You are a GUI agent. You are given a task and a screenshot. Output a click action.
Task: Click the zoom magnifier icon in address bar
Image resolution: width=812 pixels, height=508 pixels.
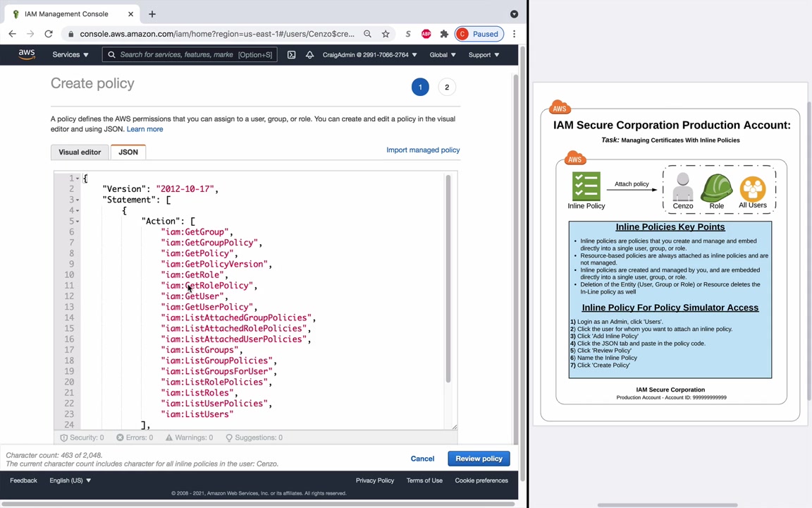tap(367, 34)
